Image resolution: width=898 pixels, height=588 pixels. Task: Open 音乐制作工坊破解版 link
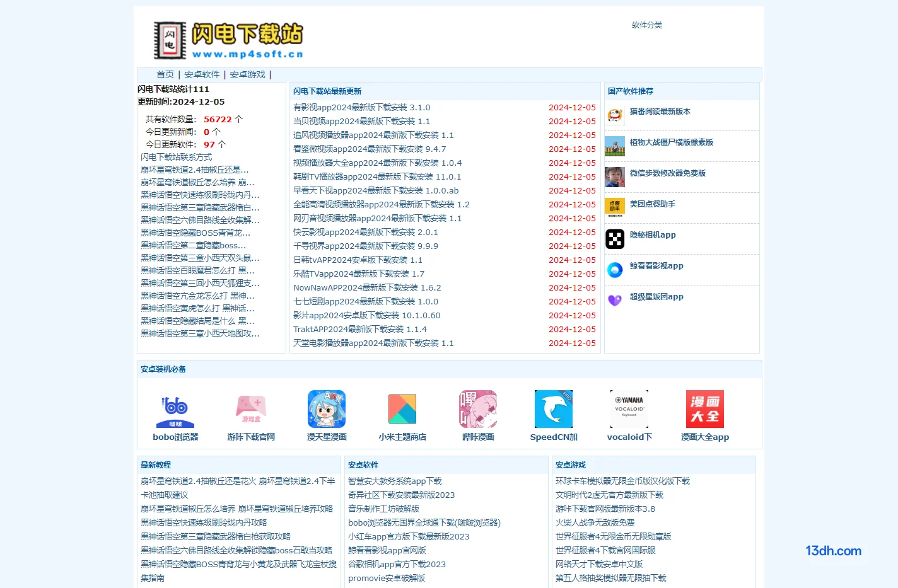click(x=384, y=509)
